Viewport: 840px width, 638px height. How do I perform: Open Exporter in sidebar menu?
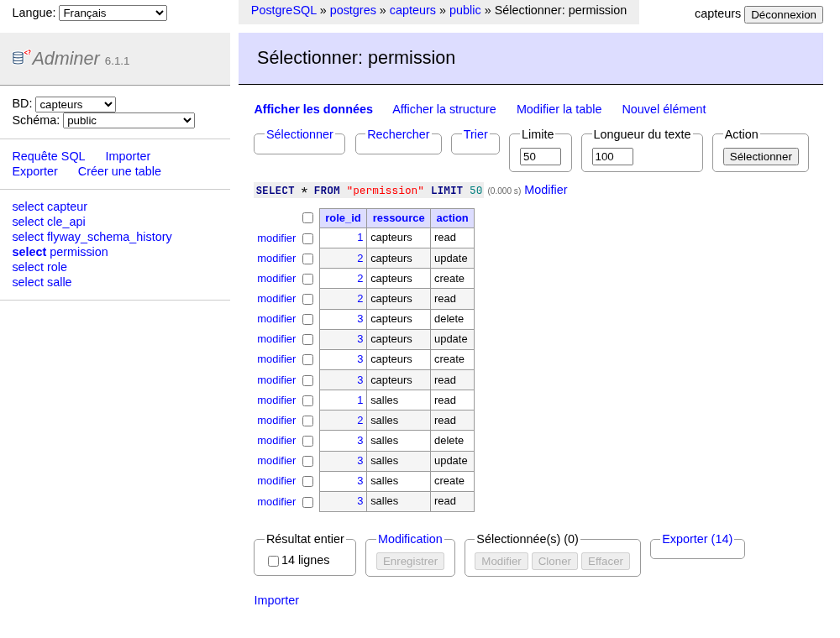pos(34,171)
